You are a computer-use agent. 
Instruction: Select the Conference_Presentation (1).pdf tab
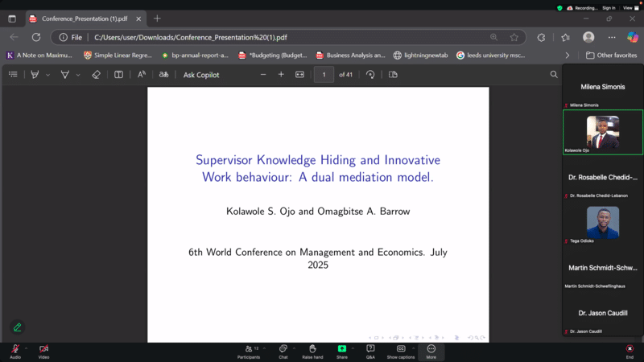click(x=79, y=19)
